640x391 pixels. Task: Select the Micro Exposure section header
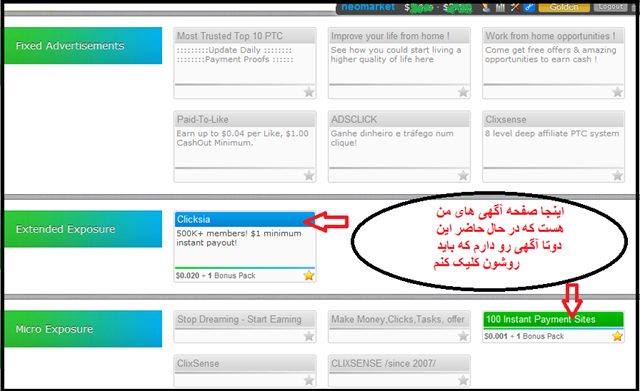pyautogui.click(x=83, y=329)
